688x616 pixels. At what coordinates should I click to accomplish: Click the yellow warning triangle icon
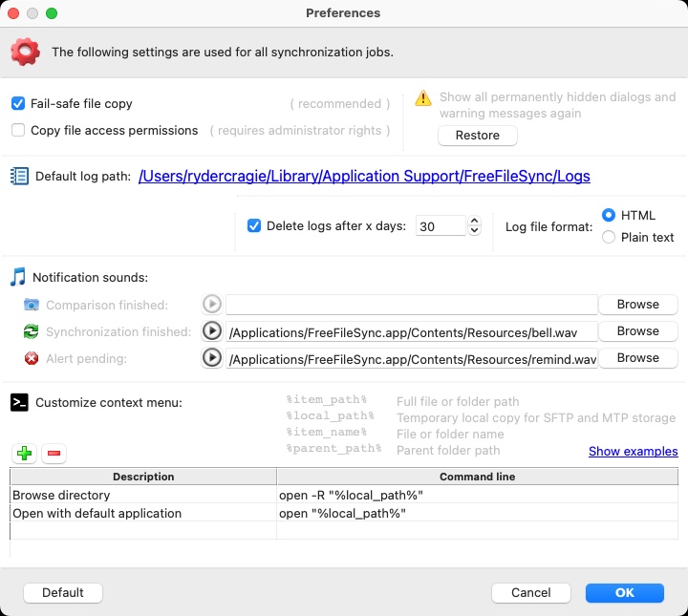click(423, 98)
